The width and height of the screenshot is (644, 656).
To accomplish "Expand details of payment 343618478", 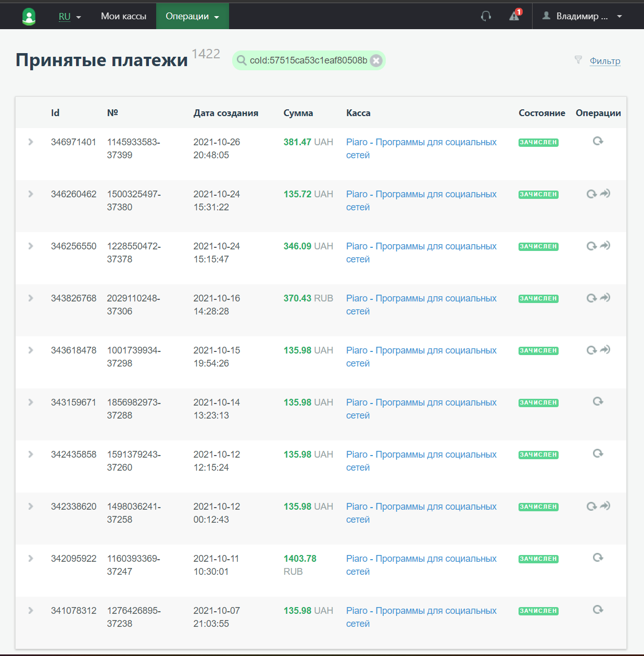I will pyautogui.click(x=31, y=350).
